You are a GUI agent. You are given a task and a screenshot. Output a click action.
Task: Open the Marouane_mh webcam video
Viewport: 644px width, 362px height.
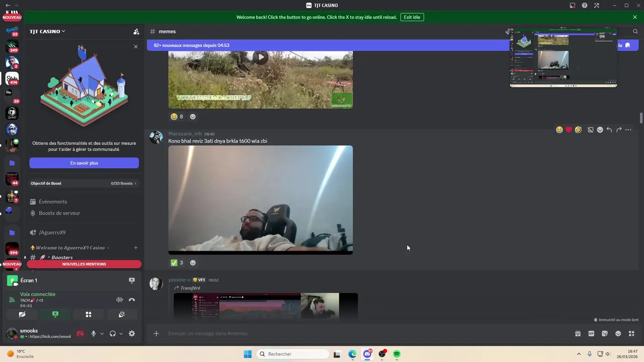(261, 200)
